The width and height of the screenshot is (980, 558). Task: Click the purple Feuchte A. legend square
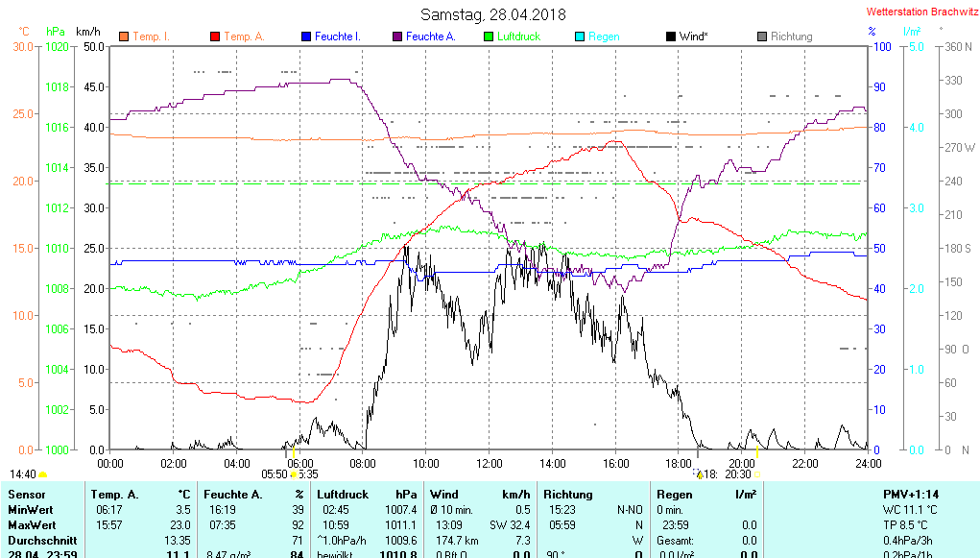click(x=396, y=36)
